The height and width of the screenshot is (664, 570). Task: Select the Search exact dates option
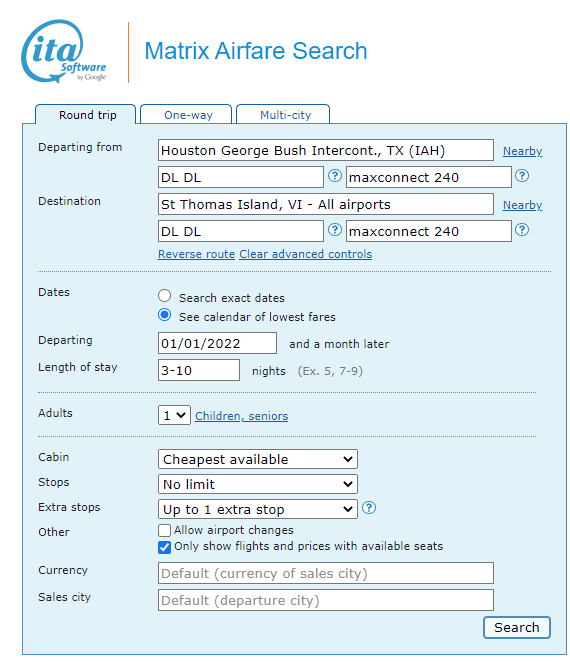click(164, 296)
